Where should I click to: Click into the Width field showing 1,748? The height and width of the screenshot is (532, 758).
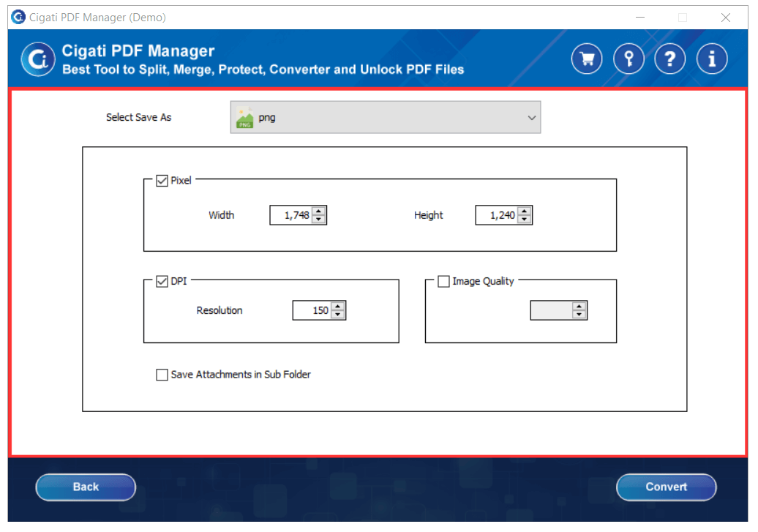tap(291, 215)
